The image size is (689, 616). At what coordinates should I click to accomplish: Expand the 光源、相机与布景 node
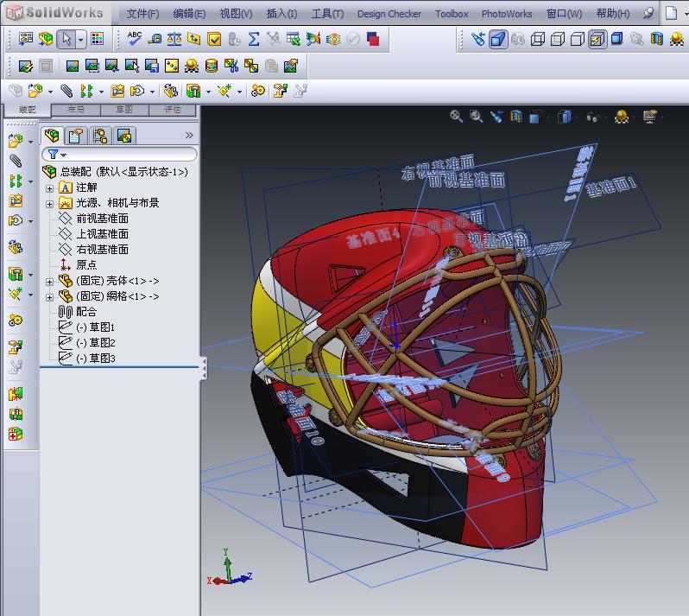pos(50,204)
